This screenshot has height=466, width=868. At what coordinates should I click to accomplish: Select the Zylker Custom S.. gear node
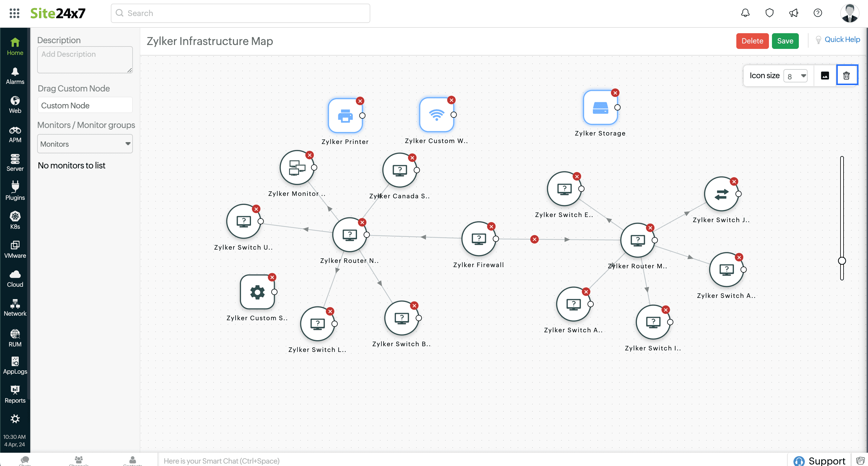pyautogui.click(x=257, y=292)
